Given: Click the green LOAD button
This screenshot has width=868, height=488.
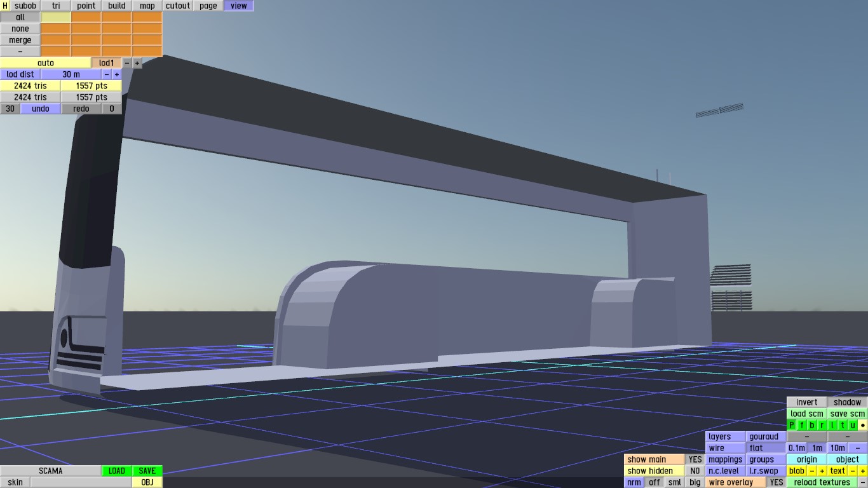Looking at the screenshot, I should coord(117,471).
